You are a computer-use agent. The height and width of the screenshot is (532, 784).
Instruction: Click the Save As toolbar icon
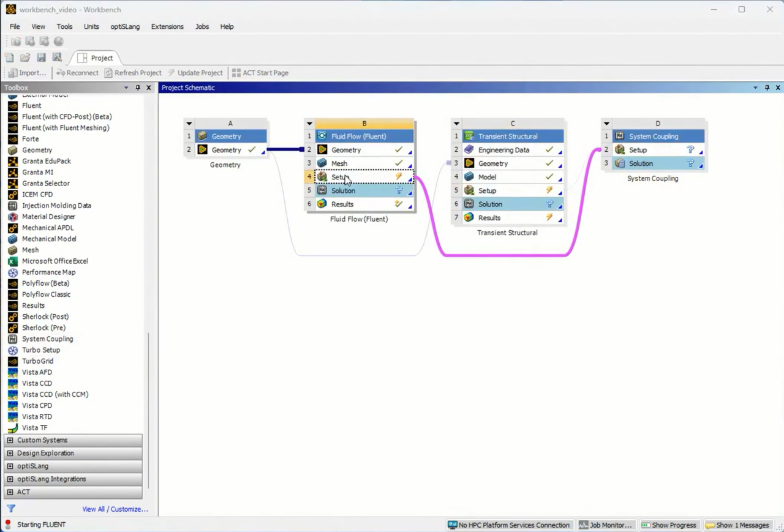(x=57, y=58)
